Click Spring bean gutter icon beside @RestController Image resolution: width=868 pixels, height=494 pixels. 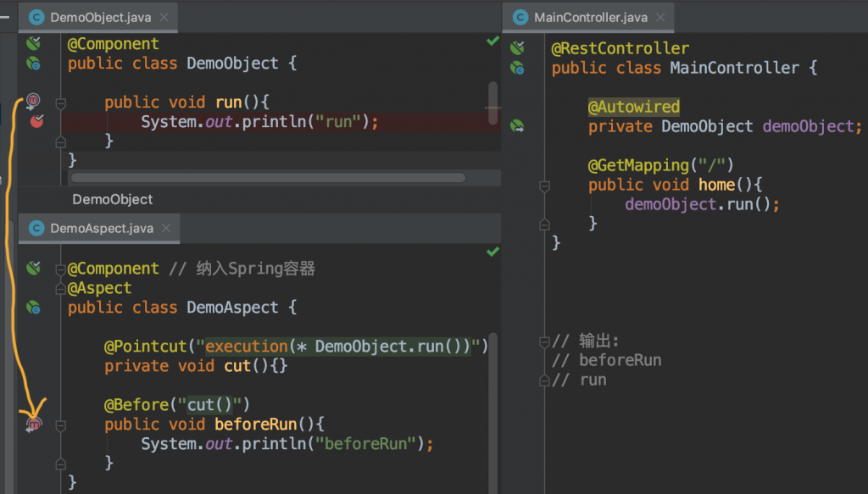click(x=517, y=47)
